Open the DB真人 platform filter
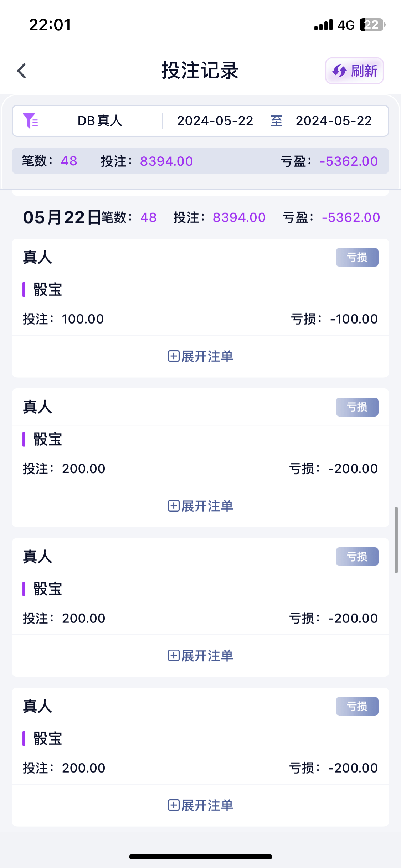This screenshot has height=868, width=401. [x=100, y=121]
